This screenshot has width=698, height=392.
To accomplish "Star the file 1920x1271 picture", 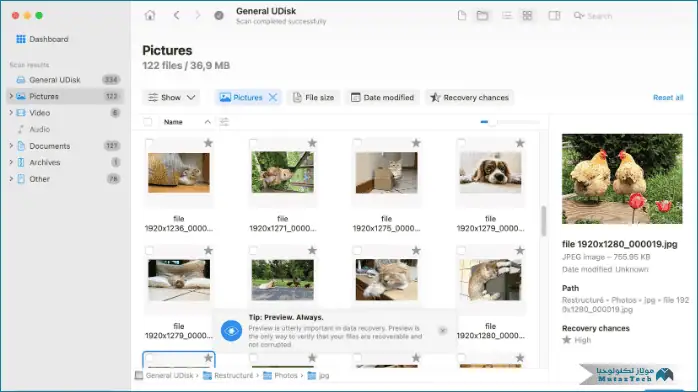I will pyautogui.click(x=312, y=143).
